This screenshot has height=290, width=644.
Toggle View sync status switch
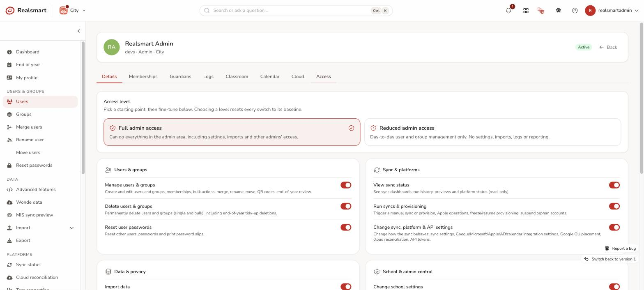[x=614, y=185]
